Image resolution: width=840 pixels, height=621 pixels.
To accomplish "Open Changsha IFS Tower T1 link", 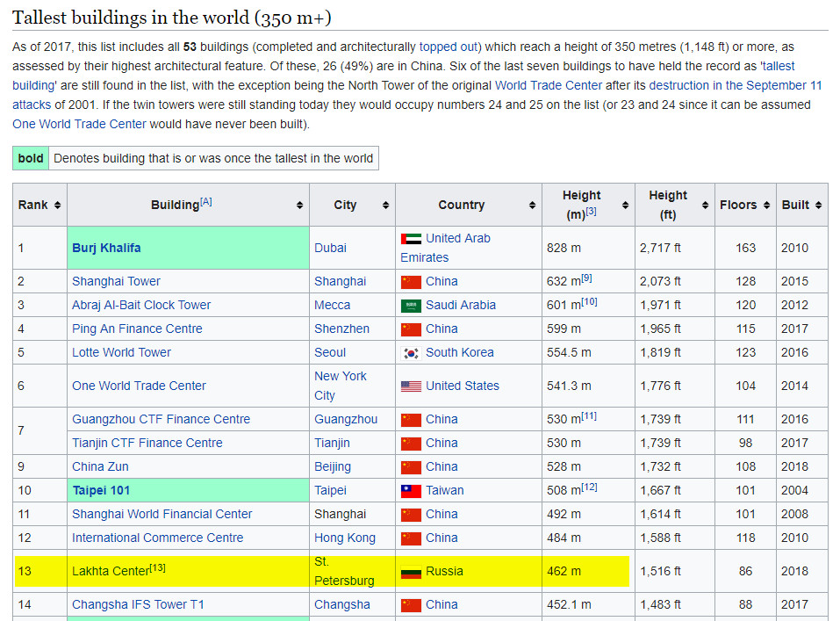I will click(138, 604).
